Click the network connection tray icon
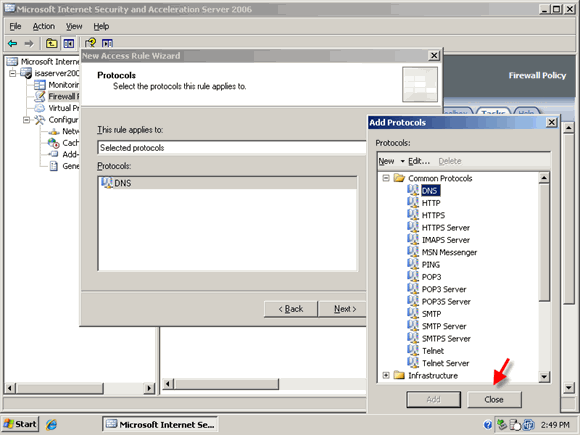 coord(502,424)
